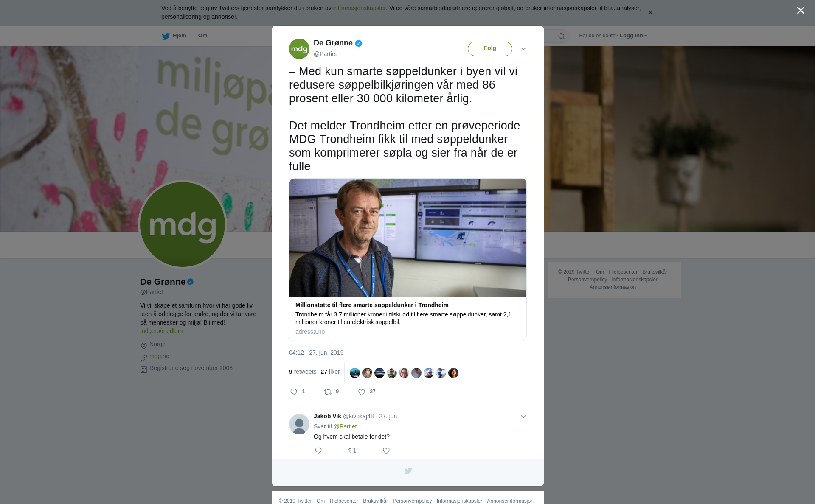This screenshot has height=504, width=815.
Task: Click the mdg.no/medlem profile link
Action: pyautogui.click(x=161, y=331)
